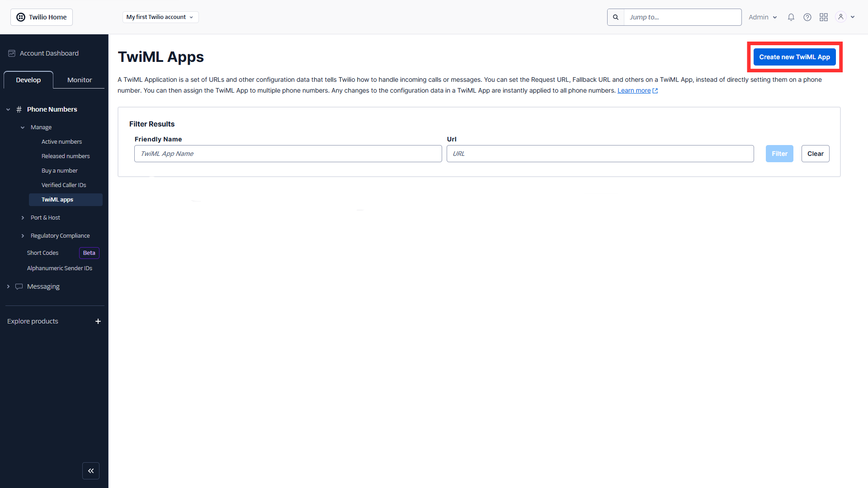Click the plus icon next to Explore products
Screen dimensions: 868x488
point(98,321)
